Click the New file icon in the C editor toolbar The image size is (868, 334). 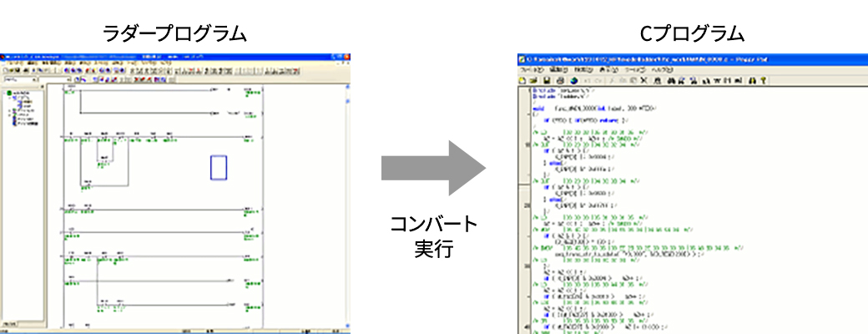pos(522,80)
